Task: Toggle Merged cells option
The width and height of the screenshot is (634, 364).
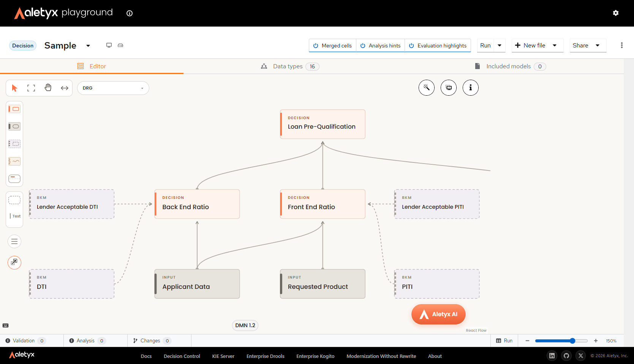Action: (332, 46)
